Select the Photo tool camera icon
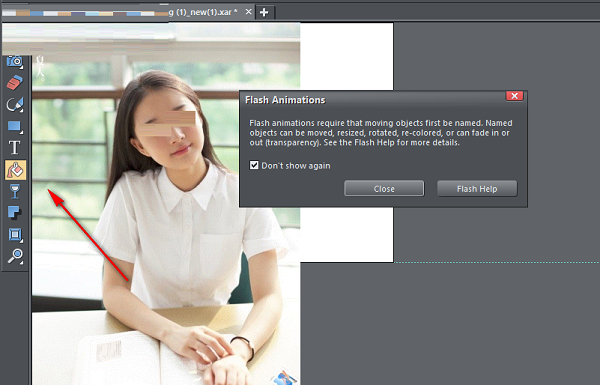Image resolution: width=600 pixels, height=385 pixels. (15, 61)
